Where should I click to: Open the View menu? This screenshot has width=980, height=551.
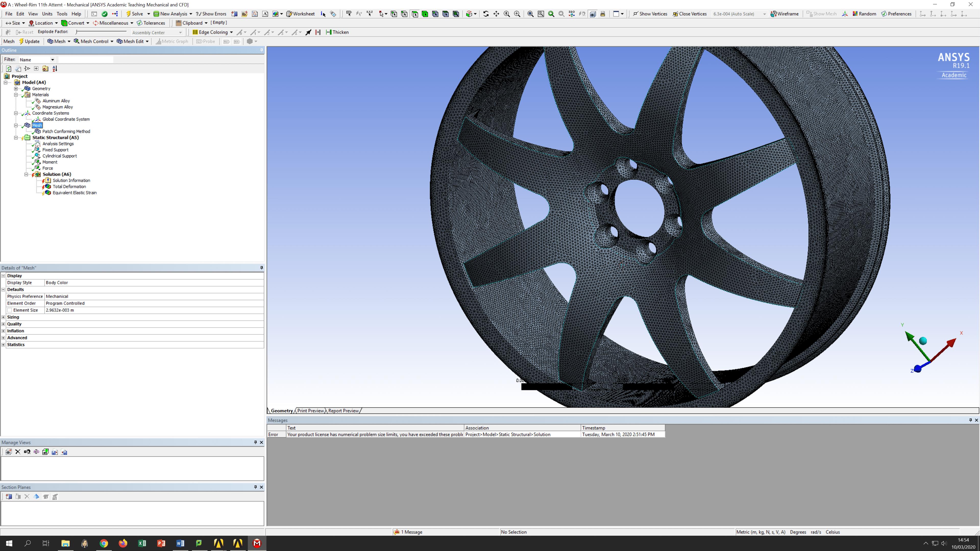[33, 14]
